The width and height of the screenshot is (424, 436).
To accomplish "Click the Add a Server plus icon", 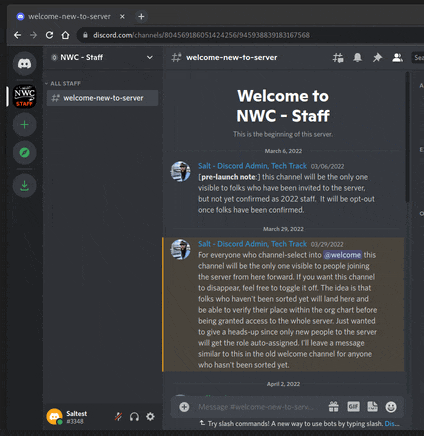I will pos(24,125).
